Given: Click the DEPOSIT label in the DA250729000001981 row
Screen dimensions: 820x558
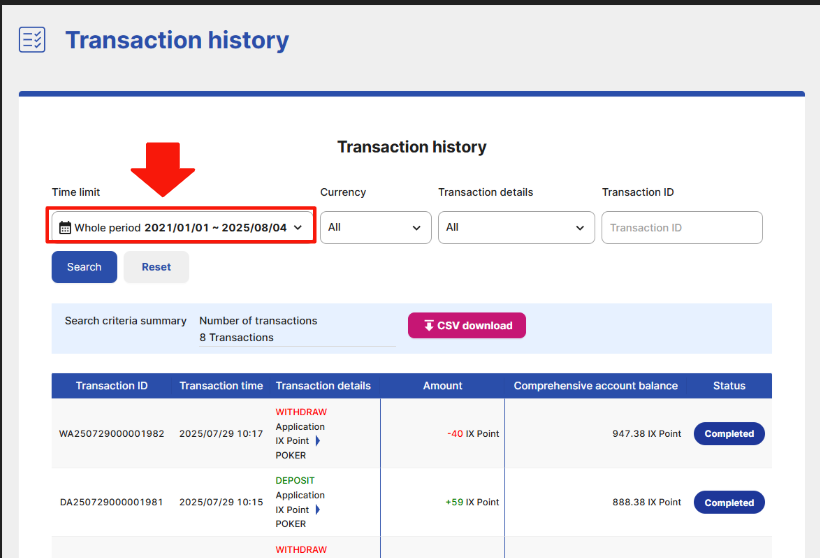Looking at the screenshot, I should (x=295, y=480).
